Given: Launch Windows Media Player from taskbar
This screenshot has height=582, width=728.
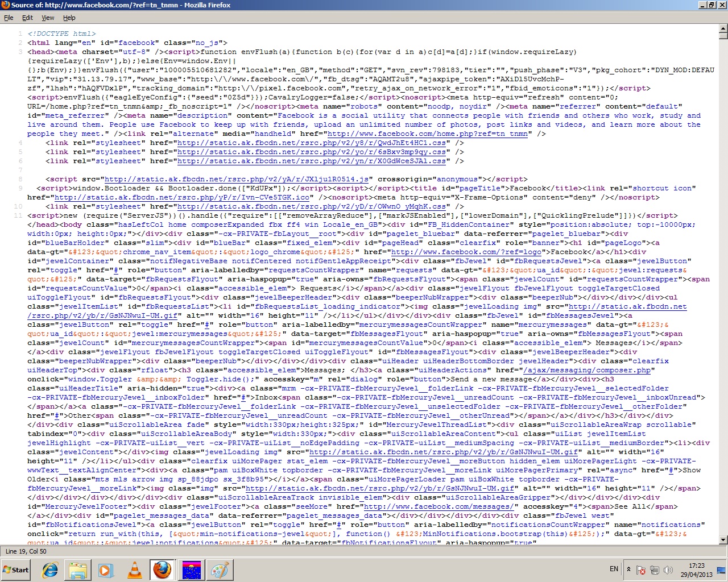Looking at the screenshot, I should [106, 569].
